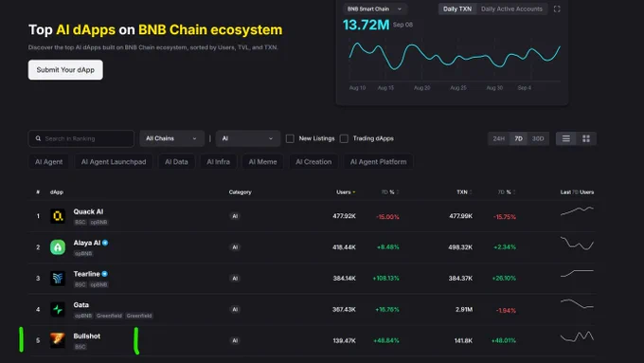Image resolution: width=644 pixels, height=363 pixels.
Task: Click the Daily TXN line chart
Action: tap(455, 56)
